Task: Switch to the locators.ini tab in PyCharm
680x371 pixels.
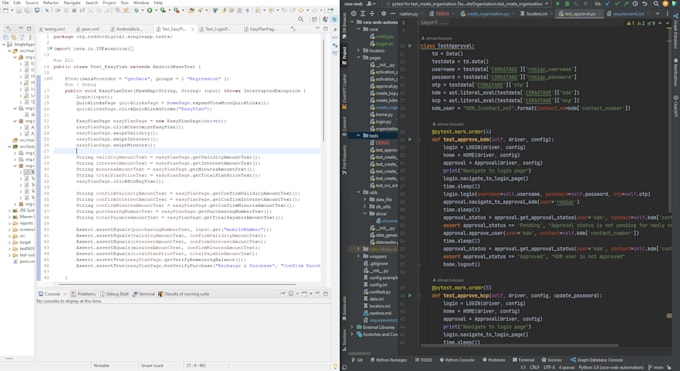Action: [534, 13]
